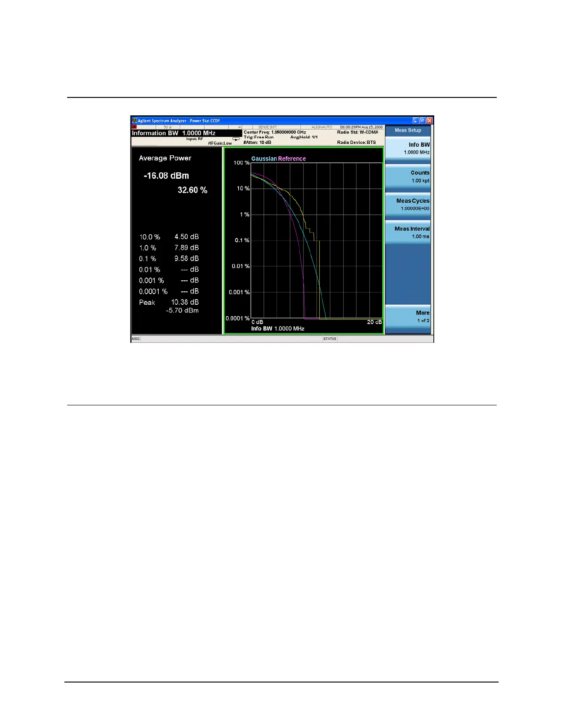
Task: Click the 0 dB x-axis start label
Action: (258, 322)
